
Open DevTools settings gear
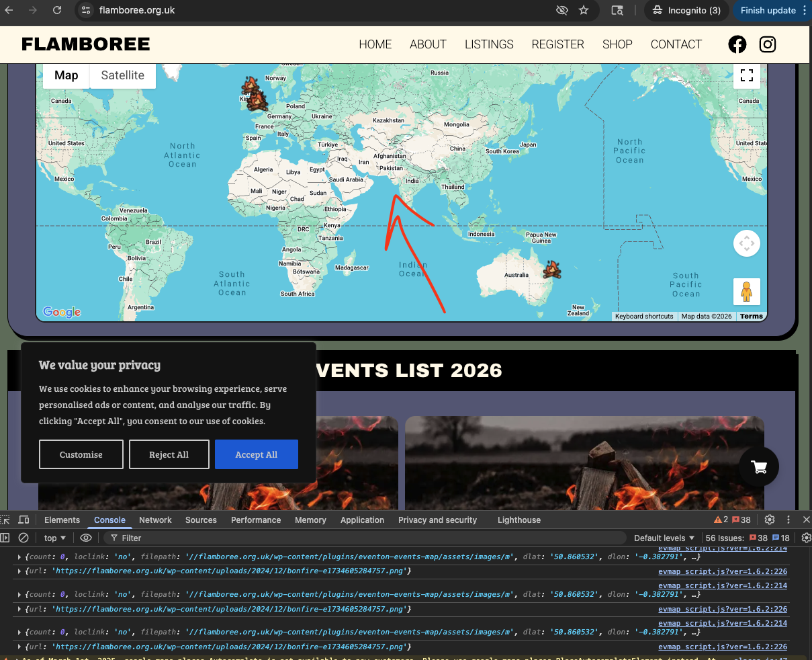tap(770, 520)
